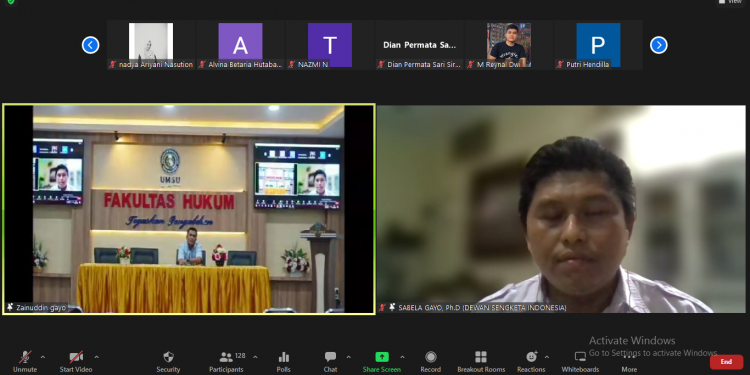Open the Chat panel
This screenshot has width=750, height=375.
tap(331, 361)
